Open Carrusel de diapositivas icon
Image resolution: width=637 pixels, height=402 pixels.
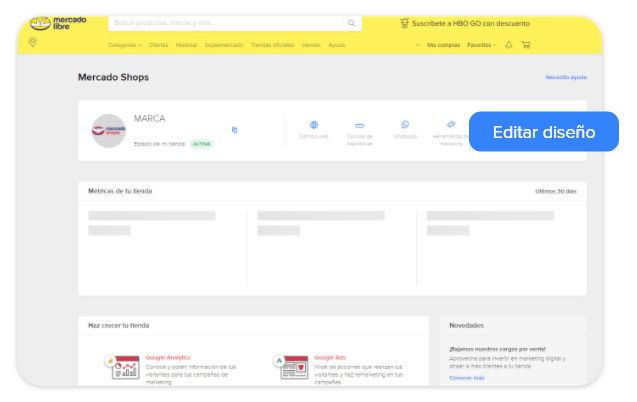360,125
